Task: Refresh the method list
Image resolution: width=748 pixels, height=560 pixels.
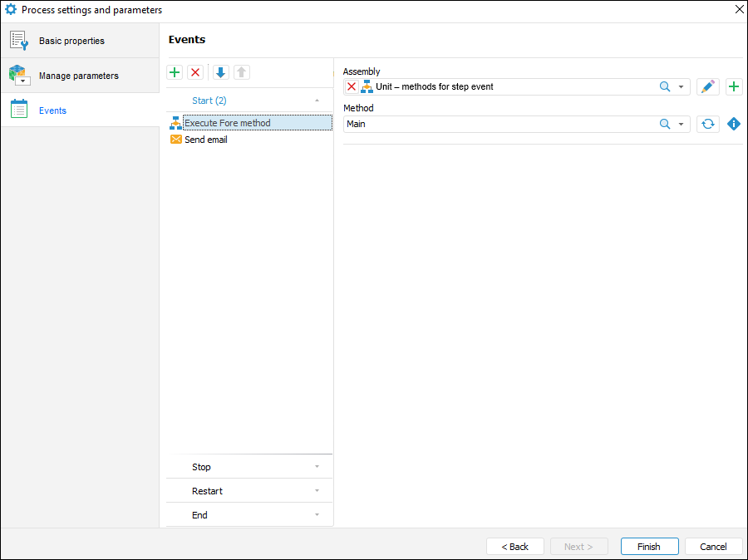Action: [x=708, y=124]
